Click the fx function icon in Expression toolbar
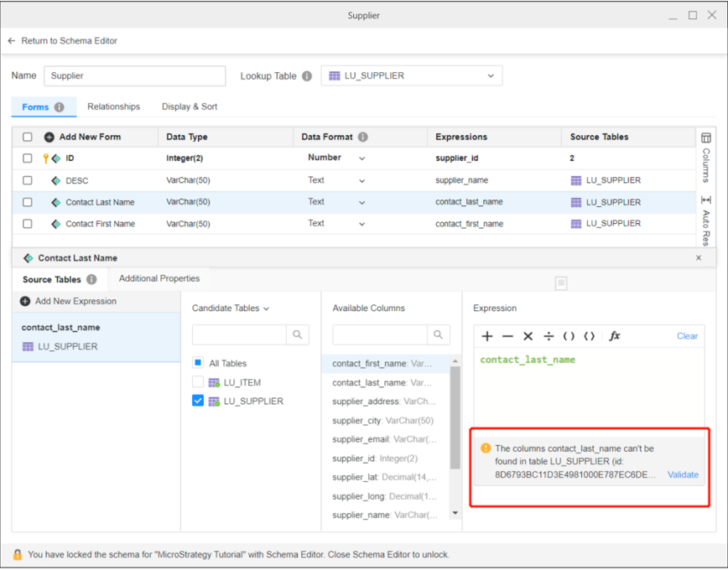The height and width of the screenshot is (570, 728). click(x=616, y=336)
